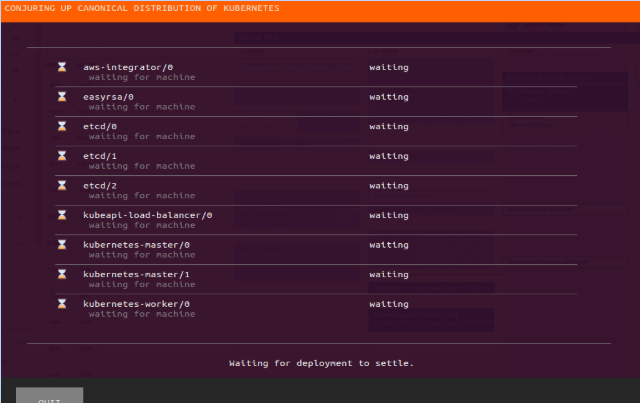Click the hourglass icon beside kubernetes-worker/0
Screen dimensions: 640x403
62,303
